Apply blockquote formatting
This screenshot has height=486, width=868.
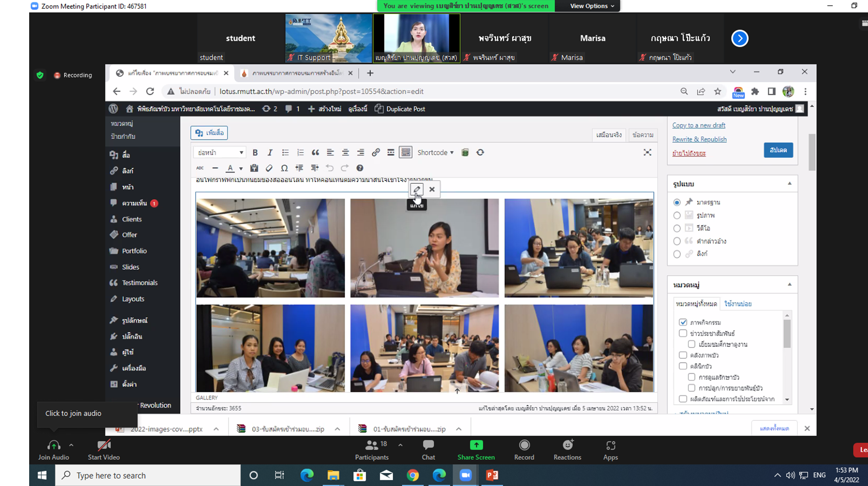tap(315, 153)
